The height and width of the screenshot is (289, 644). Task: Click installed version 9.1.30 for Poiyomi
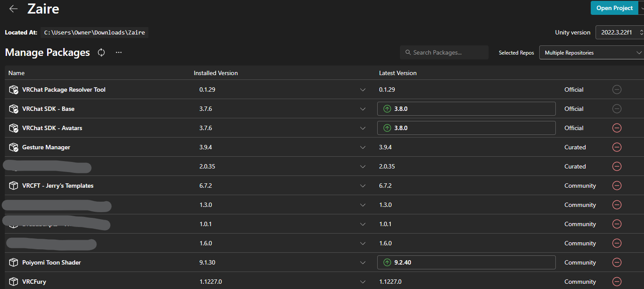click(x=207, y=262)
